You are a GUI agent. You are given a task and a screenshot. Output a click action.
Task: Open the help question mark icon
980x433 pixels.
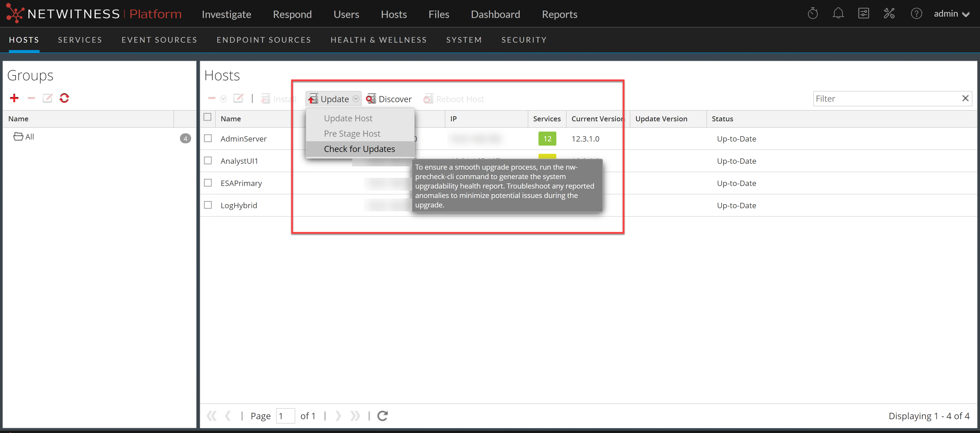[x=916, y=14]
